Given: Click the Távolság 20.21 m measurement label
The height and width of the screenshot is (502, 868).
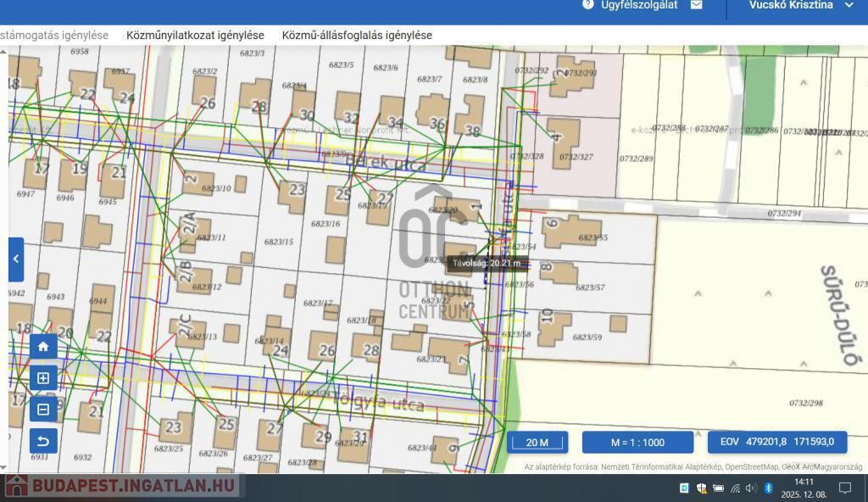Looking at the screenshot, I should [x=487, y=263].
